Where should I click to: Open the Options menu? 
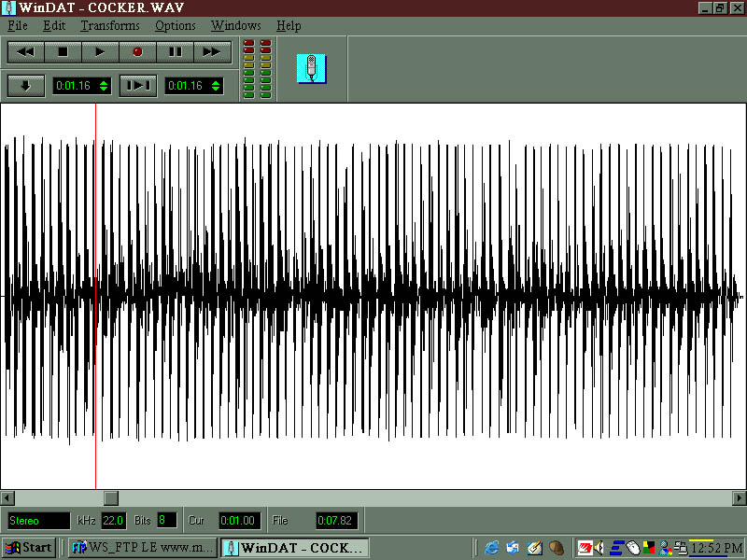pos(176,25)
